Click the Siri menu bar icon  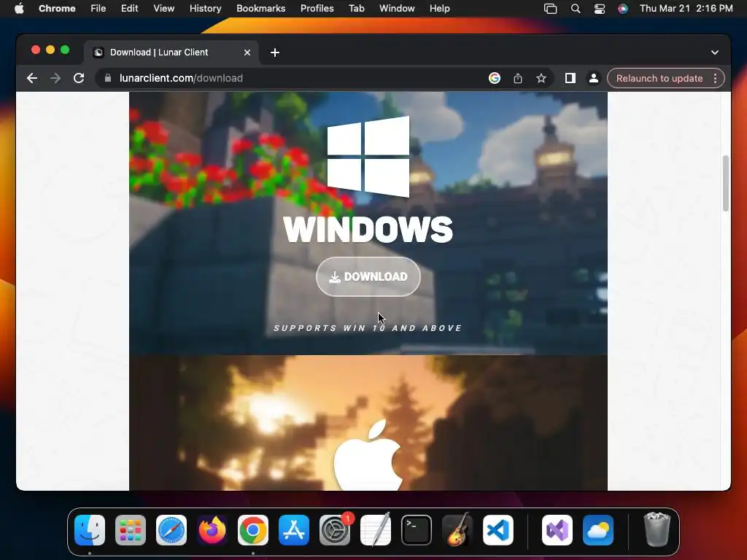(x=623, y=9)
